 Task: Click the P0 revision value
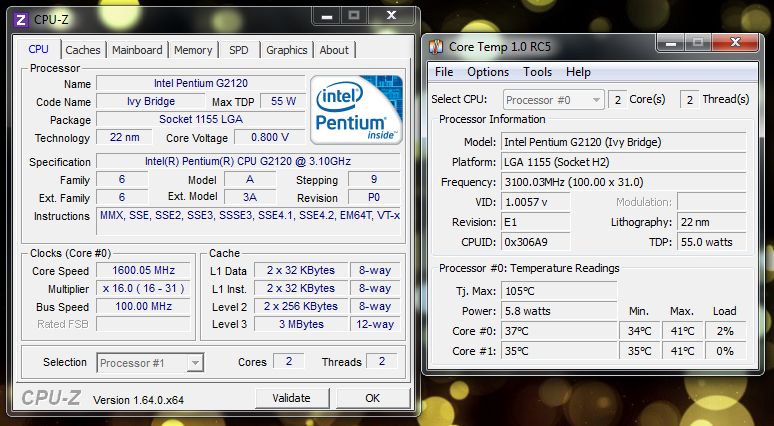click(374, 197)
